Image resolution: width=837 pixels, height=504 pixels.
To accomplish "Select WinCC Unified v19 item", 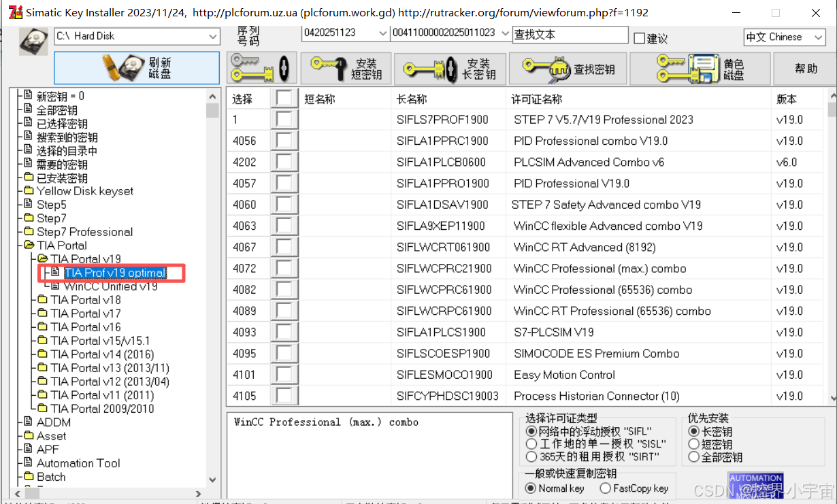I will tap(111, 286).
